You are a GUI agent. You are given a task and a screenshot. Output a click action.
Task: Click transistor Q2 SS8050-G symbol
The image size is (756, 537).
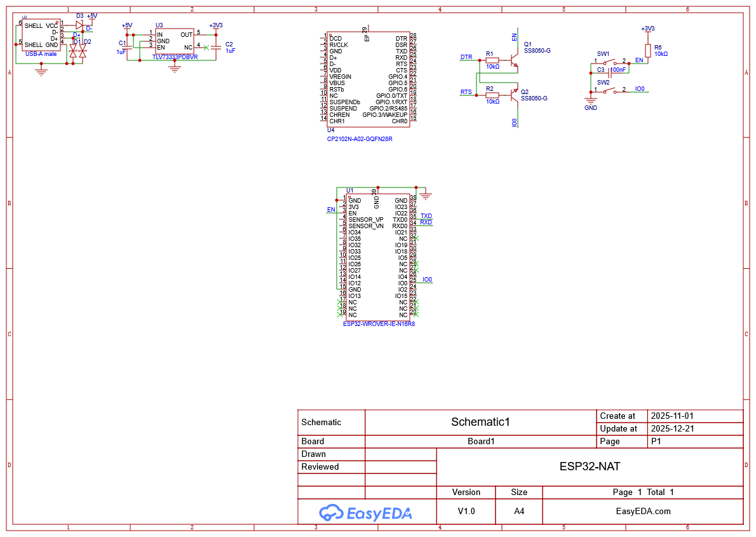click(512, 95)
